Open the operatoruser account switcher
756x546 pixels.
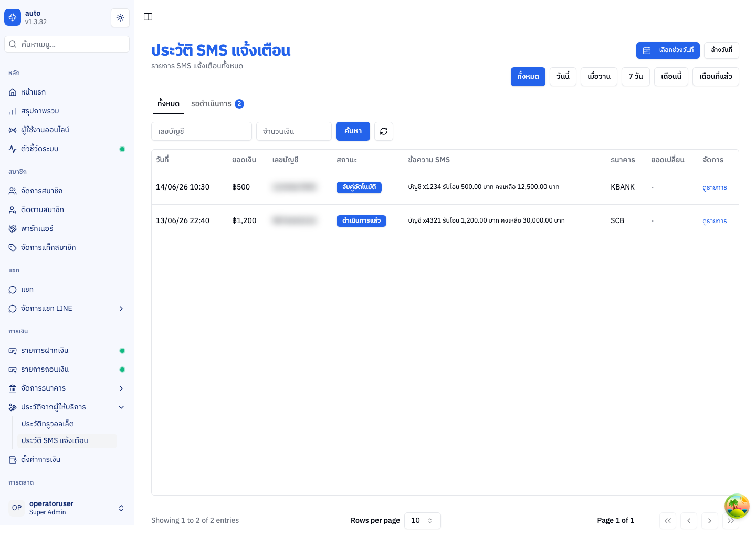(x=67, y=508)
